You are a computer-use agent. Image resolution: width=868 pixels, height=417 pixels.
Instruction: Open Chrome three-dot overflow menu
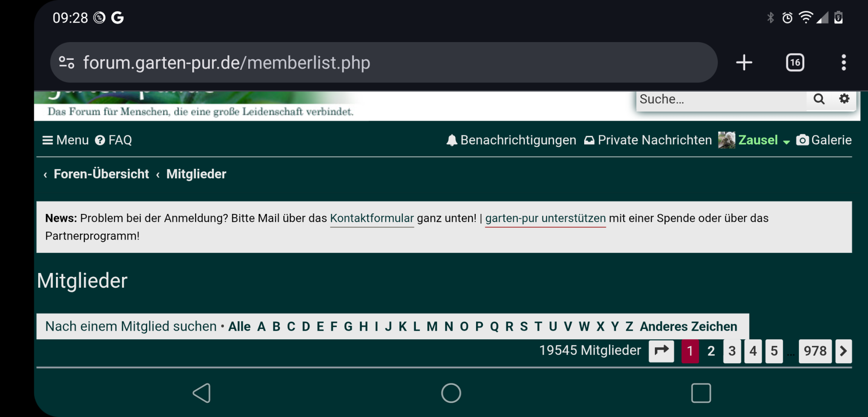[x=843, y=62]
